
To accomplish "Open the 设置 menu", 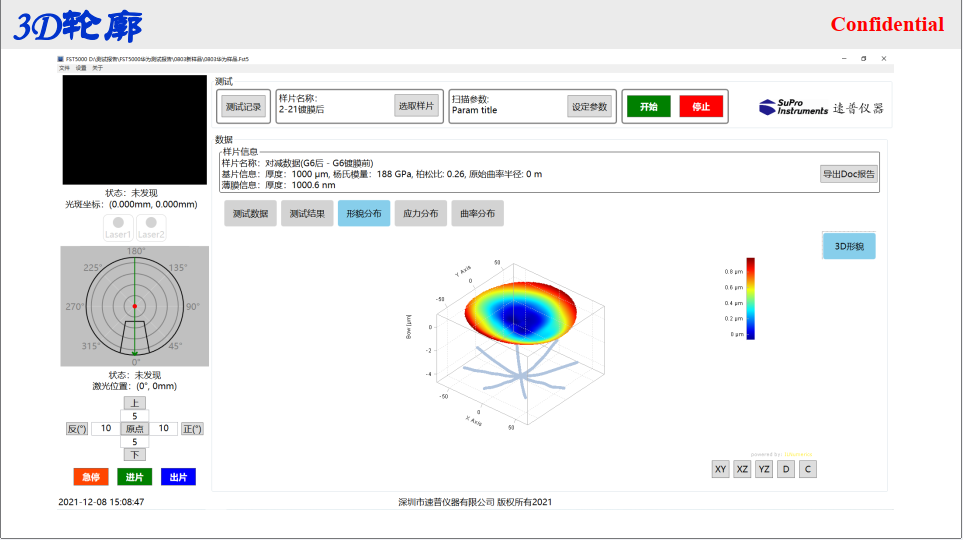I will pyautogui.click(x=81, y=68).
